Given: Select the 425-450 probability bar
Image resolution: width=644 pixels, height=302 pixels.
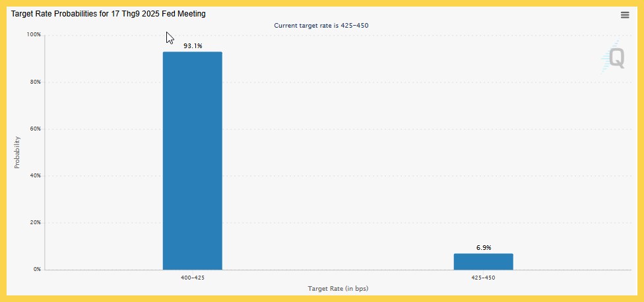Looking at the screenshot, I should tap(484, 262).
